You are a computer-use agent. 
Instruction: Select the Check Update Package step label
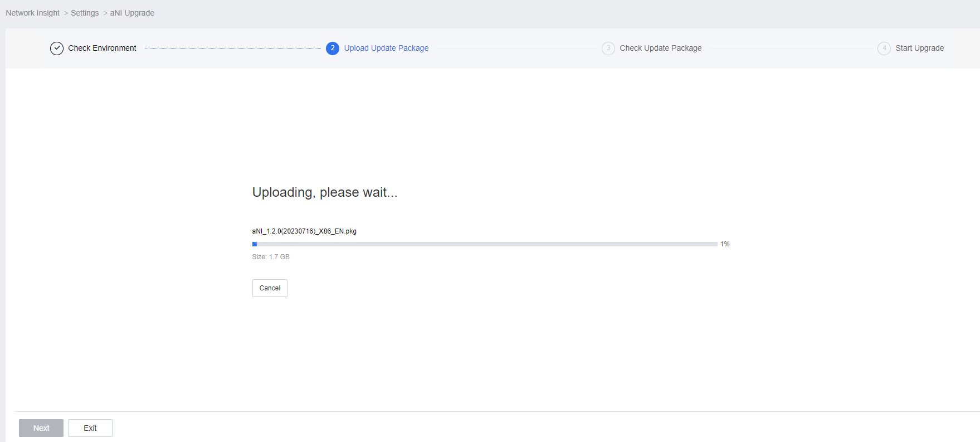click(x=660, y=48)
